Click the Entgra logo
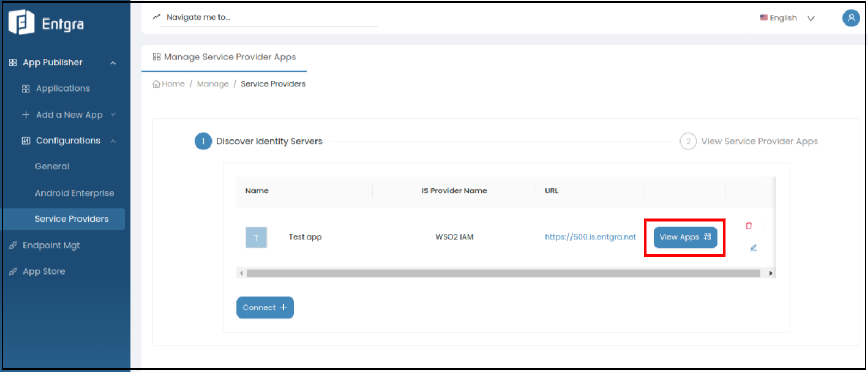Viewport: 868px width, 372px height. point(46,23)
